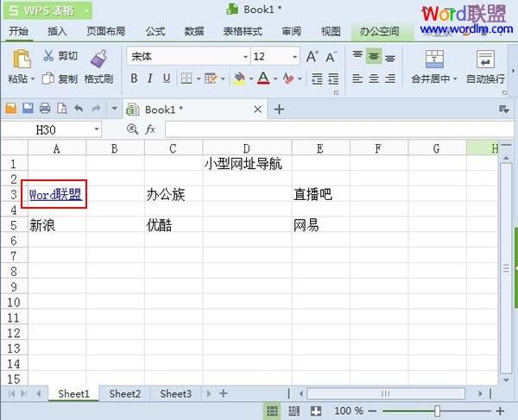Click the zoom slider handle
The image size is (518, 420).
(438, 411)
